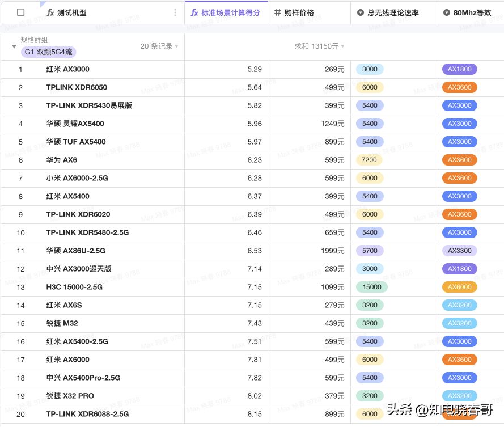
Task: Click the select-field icon beside 80Mhz等效
Action: [447, 12]
